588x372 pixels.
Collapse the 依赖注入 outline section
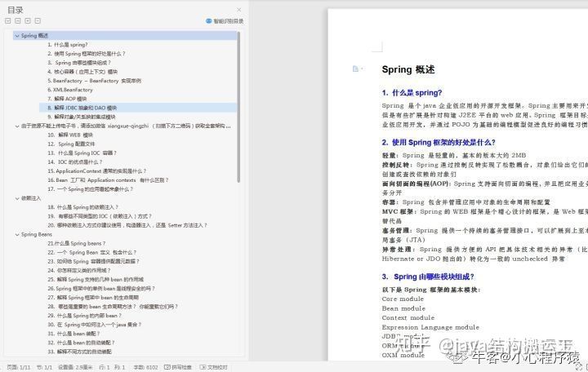[17, 198]
